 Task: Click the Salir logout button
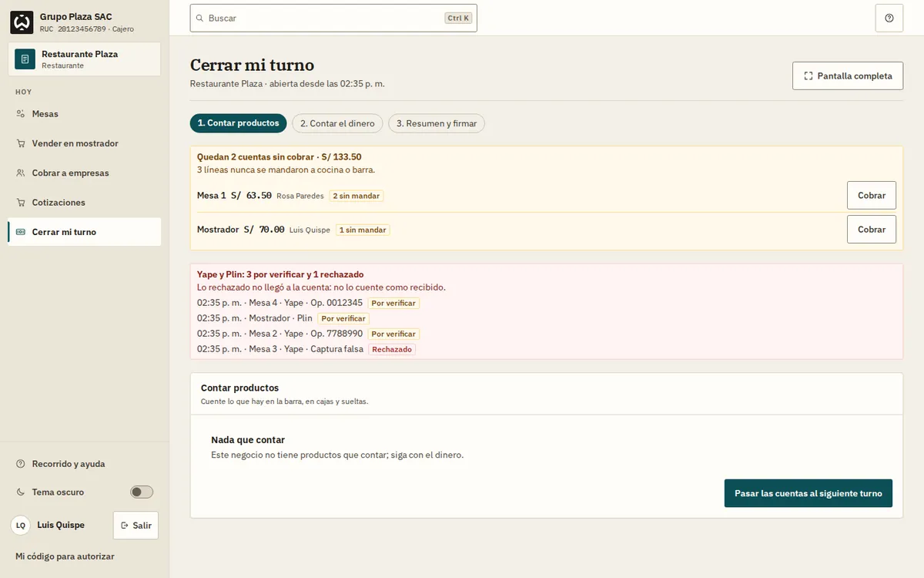(x=136, y=526)
